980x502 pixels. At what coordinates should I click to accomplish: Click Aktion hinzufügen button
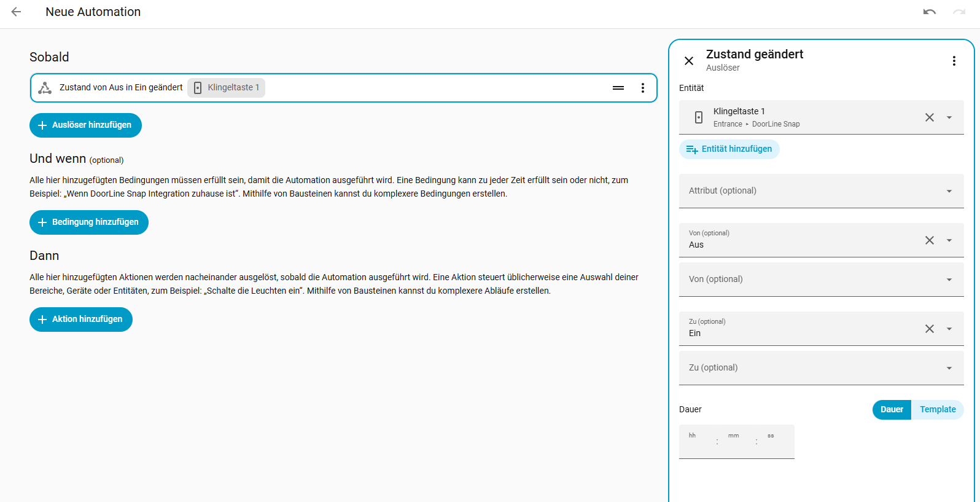pyautogui.click(x=81, y=320)
